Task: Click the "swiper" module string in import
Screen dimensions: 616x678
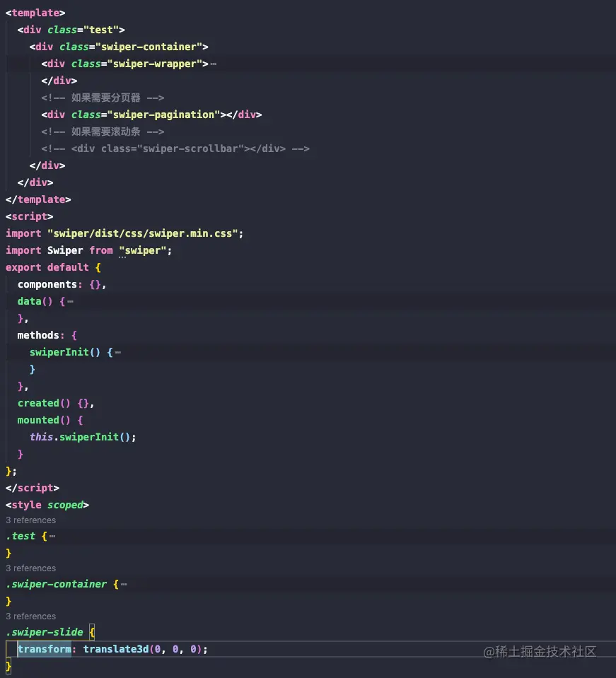Action: click(142, 250)
